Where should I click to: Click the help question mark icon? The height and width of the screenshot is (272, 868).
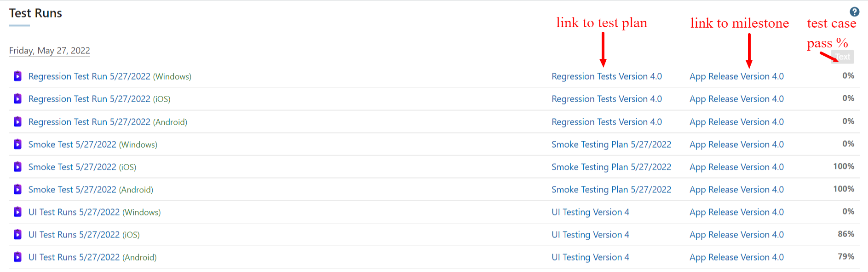(x=854, y=12)
